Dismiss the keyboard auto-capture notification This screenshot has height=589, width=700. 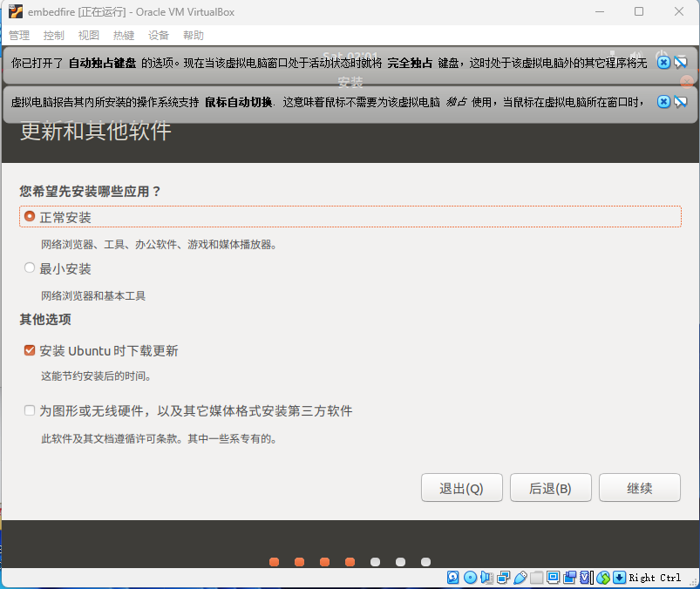(x=664, y=63)
